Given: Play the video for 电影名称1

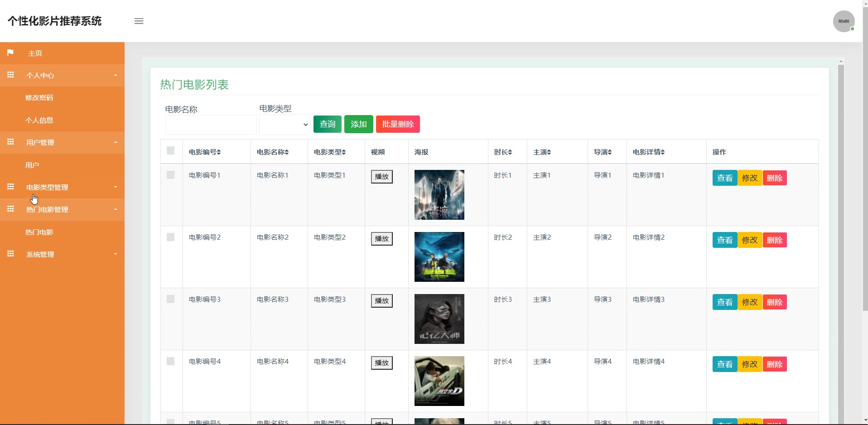Looking at the screenshot, I should click(x=382, y=177).
